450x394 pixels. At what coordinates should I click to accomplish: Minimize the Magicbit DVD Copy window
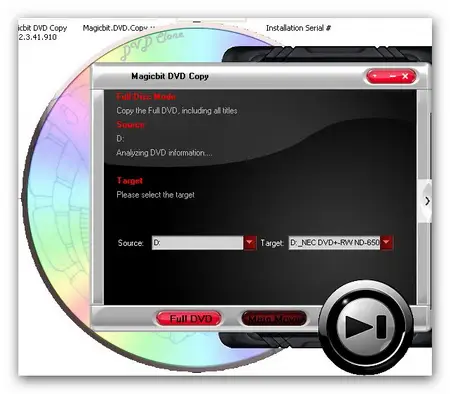pos(392,76)
